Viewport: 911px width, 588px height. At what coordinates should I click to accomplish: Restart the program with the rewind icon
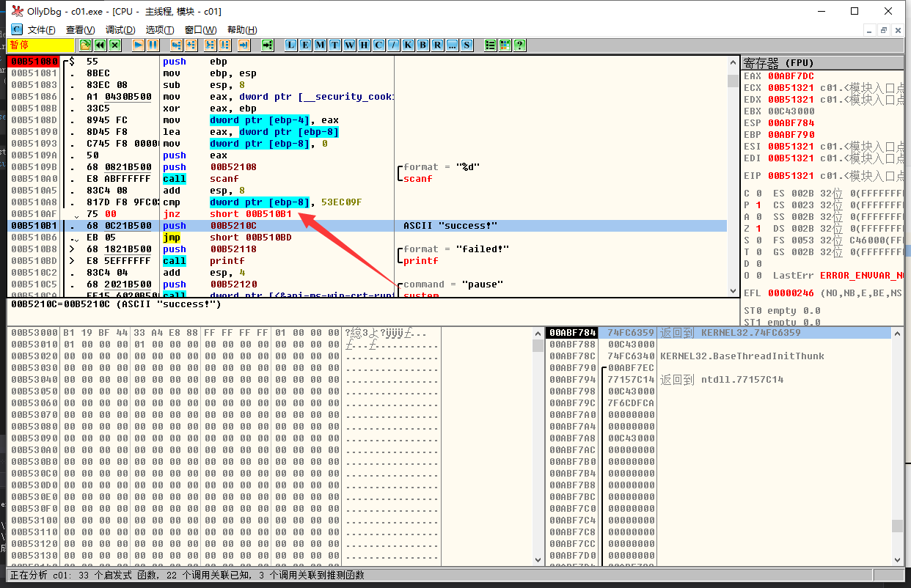100,45
